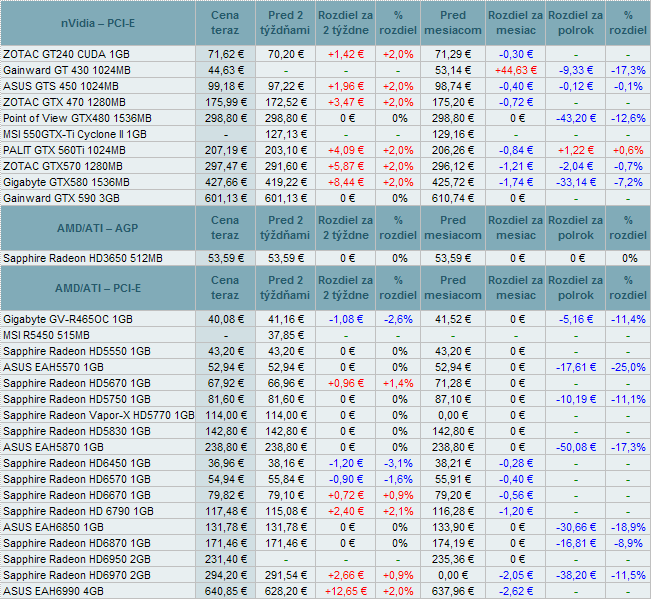This screenshot has height=599, width=651.
Task: Click the +1,42 € two-week difference
Action: [x=346, y=54]
